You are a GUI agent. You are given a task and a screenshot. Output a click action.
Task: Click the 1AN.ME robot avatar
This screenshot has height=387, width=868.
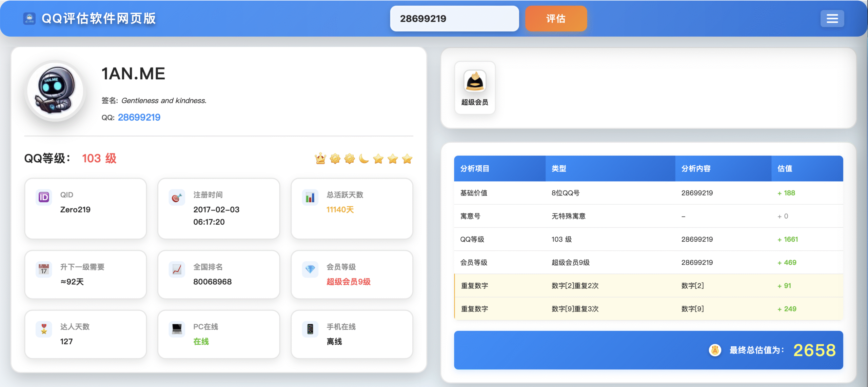(55, 90)
